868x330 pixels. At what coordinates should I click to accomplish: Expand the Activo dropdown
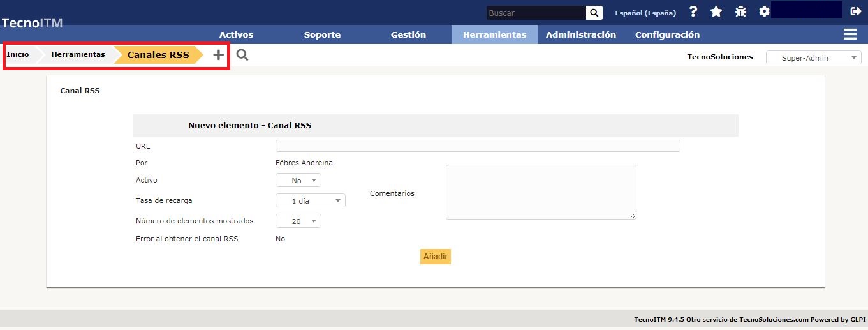[x=298, y=181]
